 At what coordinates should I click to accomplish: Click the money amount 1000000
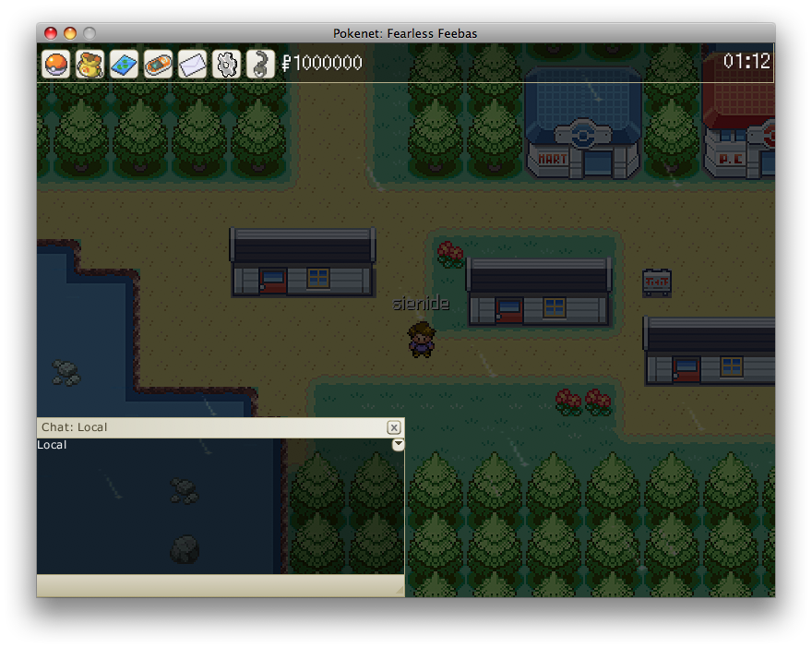click(x=322, y=63)
